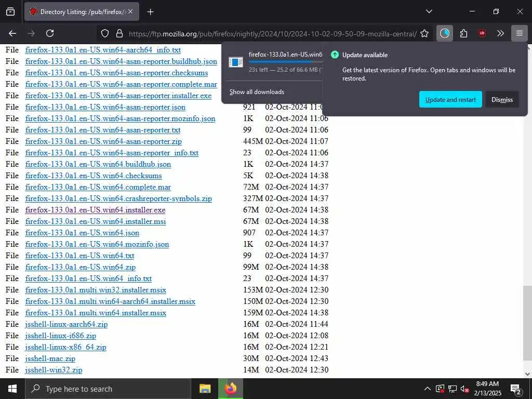Click the green Update available icon
This screenshot has height=399, width=532.
(x=335, y=55)
